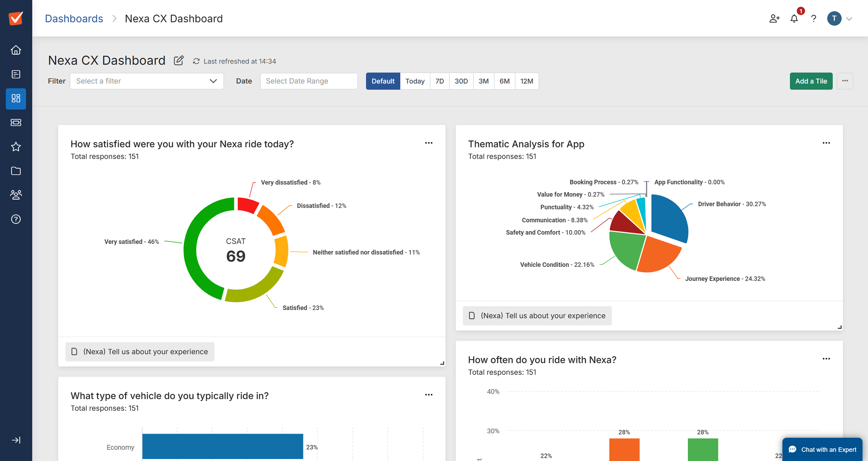
Task: Open the Surveys icon in sidebar
Action: click(x=16, y=74)
